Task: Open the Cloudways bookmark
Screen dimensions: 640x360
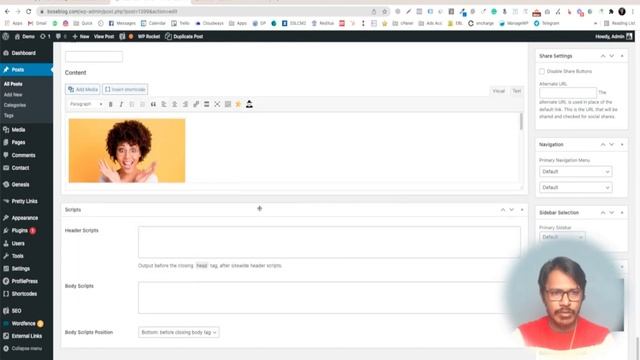Action: [x=209, y=23]
